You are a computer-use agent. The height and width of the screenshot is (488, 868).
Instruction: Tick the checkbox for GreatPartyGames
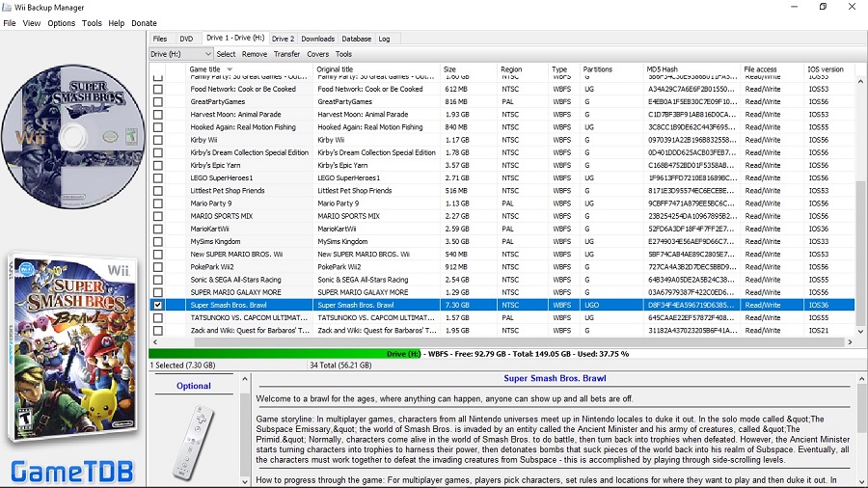[x=158, y=102]
